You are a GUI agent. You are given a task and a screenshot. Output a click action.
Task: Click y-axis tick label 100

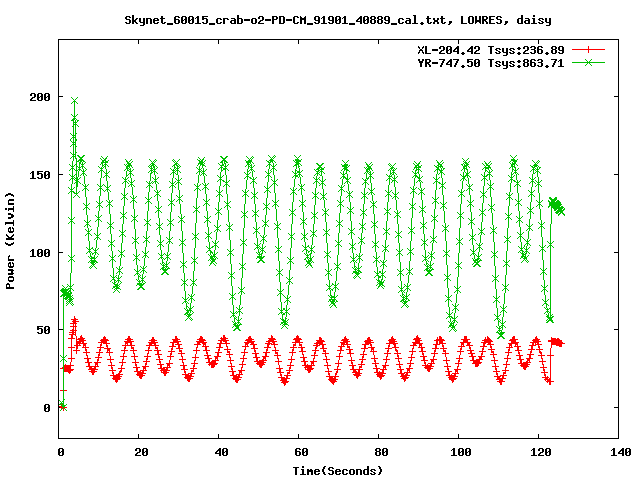(40, 253)
